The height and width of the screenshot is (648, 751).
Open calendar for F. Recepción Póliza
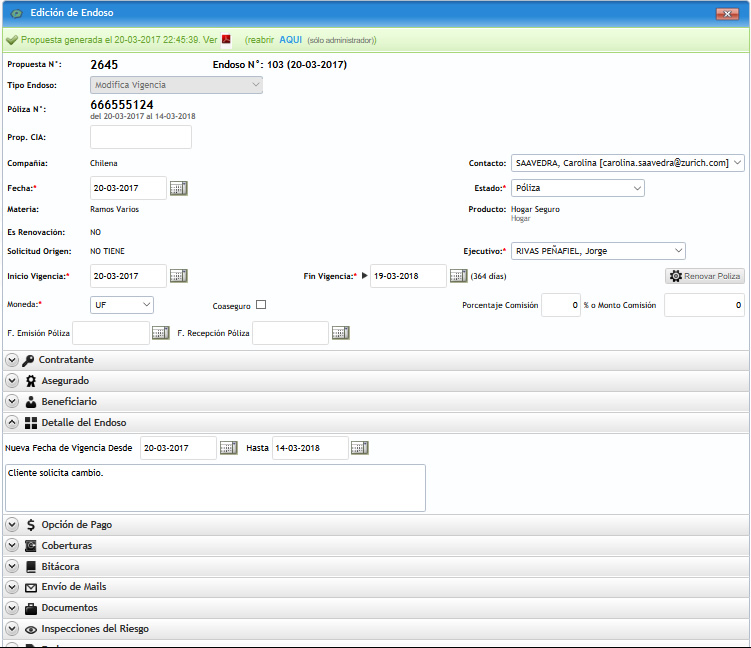click(341, 333)
